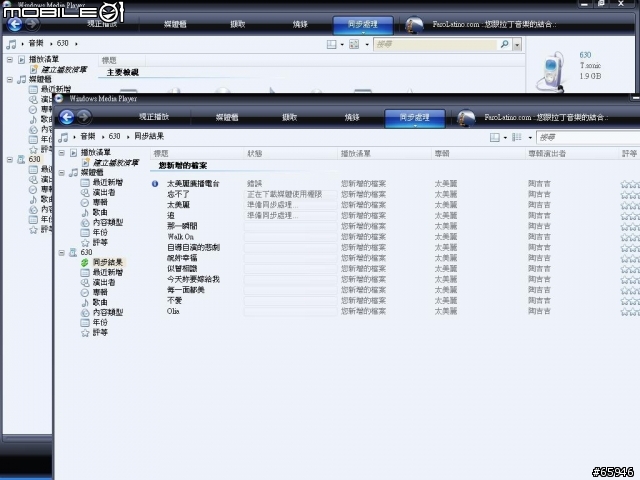640x480 pixels.
Task: Open view options dropdown arrow in front window
Action: (x=505, y=138)
